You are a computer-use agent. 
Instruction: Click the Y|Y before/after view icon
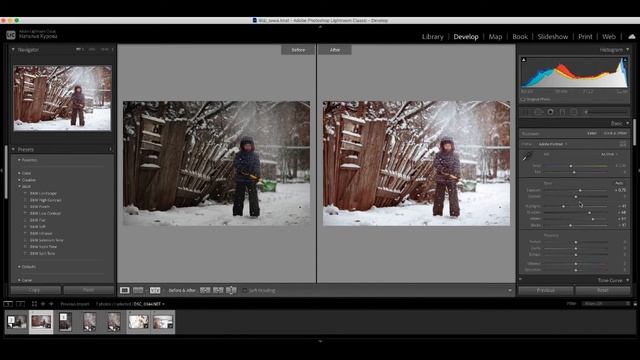(155, 290)
